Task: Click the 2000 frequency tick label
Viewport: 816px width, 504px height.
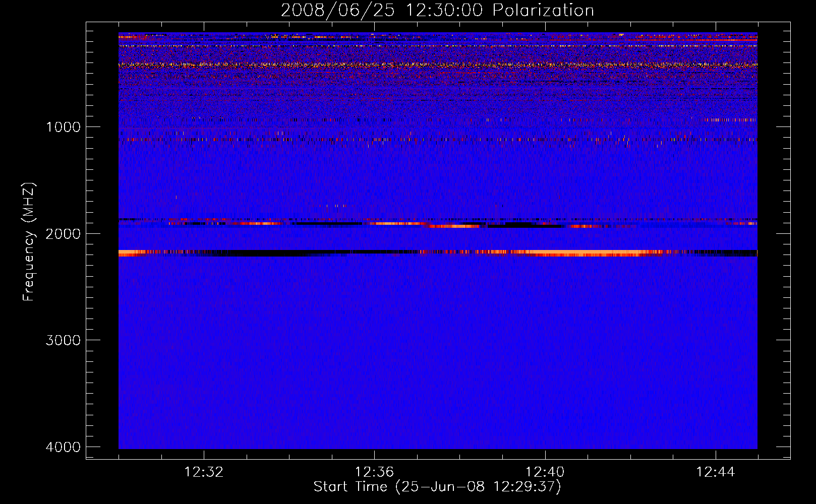Action: [x=63, y=234]
